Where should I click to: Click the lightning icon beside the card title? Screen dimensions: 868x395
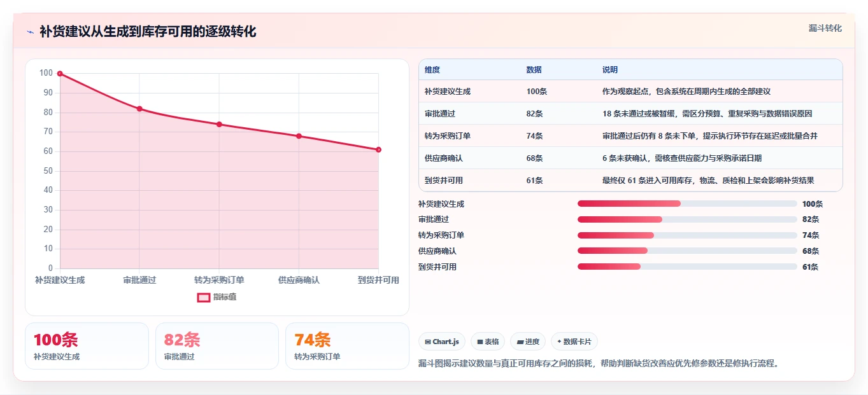click(30, 32)
